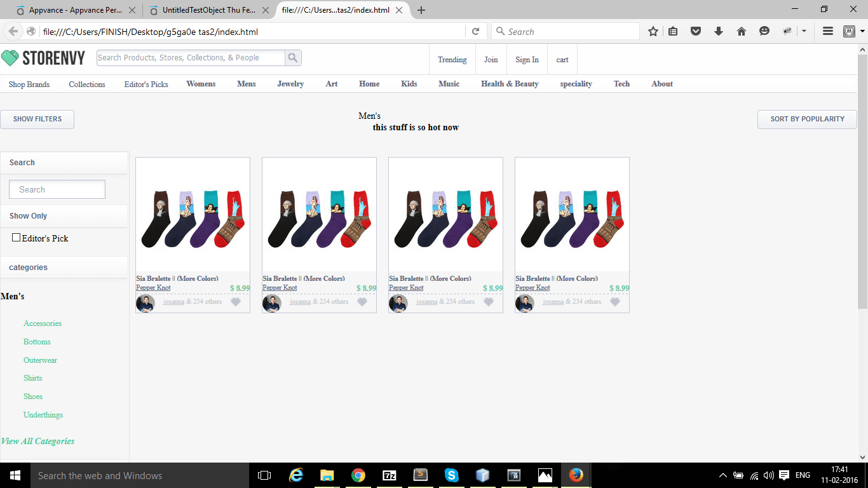Open the Health & Beauty menu
868x488 pixels.
point(510,84)
